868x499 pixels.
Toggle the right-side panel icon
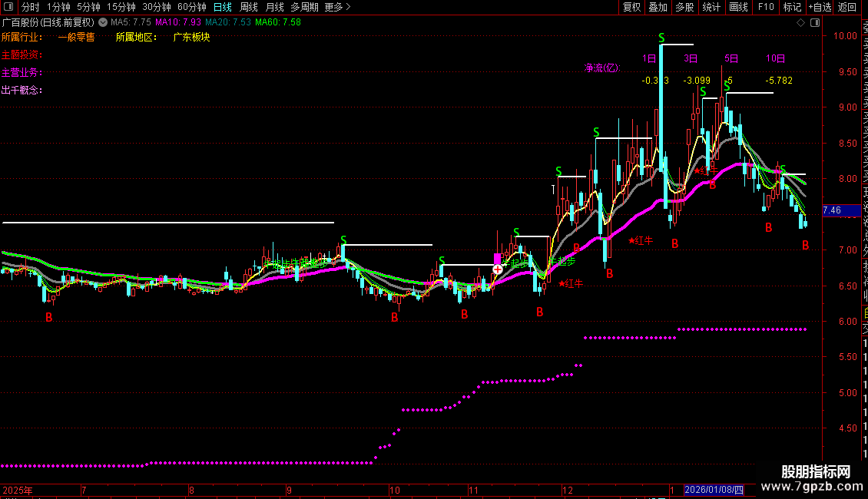tap(815, 23)
